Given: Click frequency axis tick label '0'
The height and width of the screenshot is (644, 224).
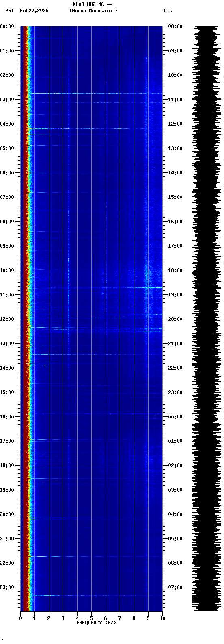Looking at the screenshot, I should coord(20,618).
